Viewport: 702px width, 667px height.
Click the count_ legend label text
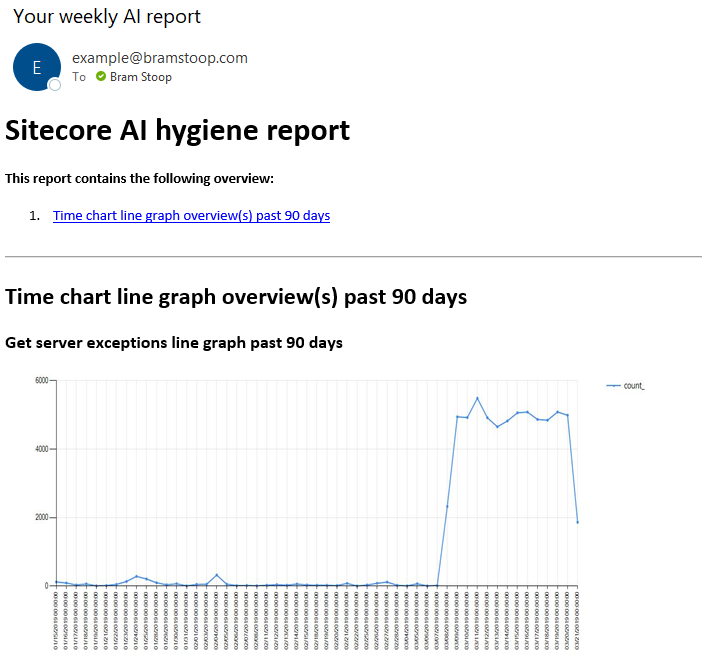634,385
